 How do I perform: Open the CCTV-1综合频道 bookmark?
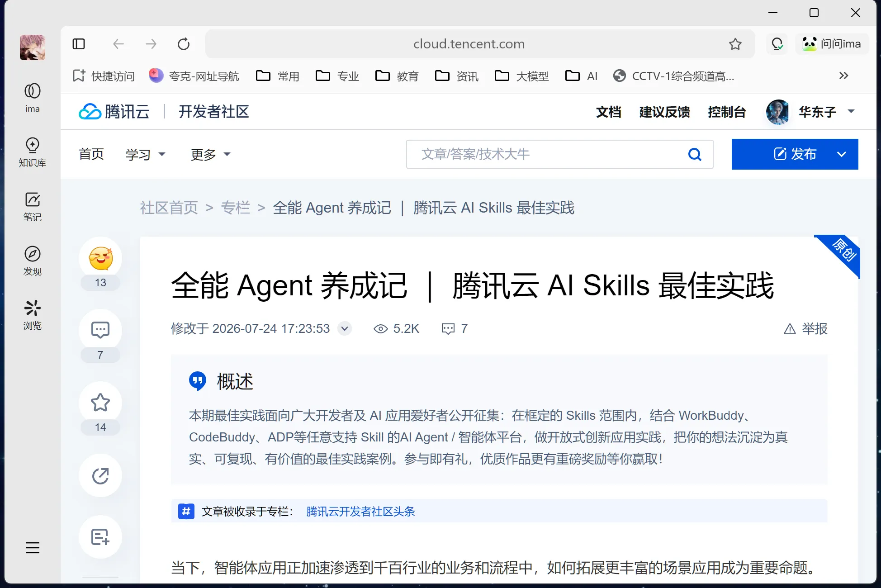674,76
